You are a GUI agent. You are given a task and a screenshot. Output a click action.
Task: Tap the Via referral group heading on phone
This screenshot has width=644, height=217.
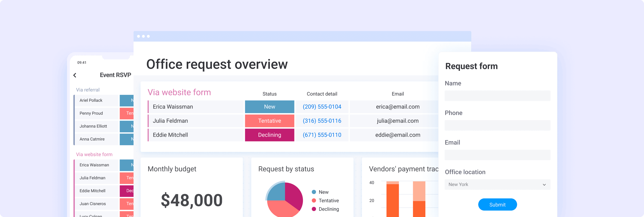coord(88,90)
